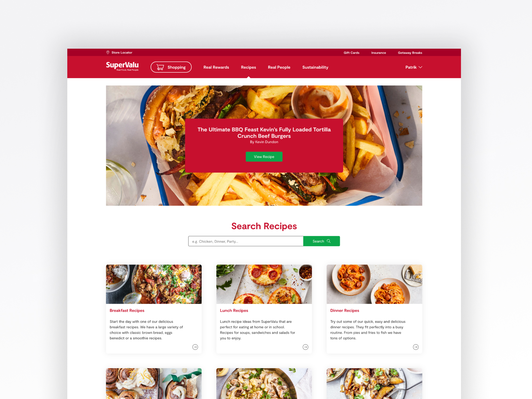Expand navigation under Real Rewards
This screenshot has height=399, width=532.
[216, 67]
